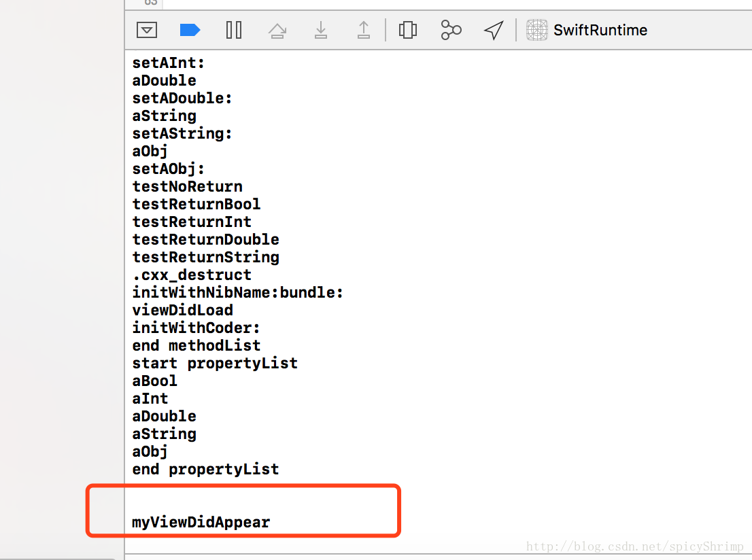Click the 'testReturnString' line

pos(206,258)
